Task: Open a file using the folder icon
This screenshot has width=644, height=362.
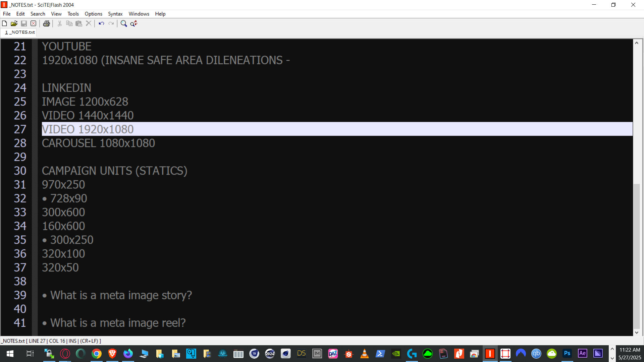Action: pyautogui.click(x=14, y=23)
